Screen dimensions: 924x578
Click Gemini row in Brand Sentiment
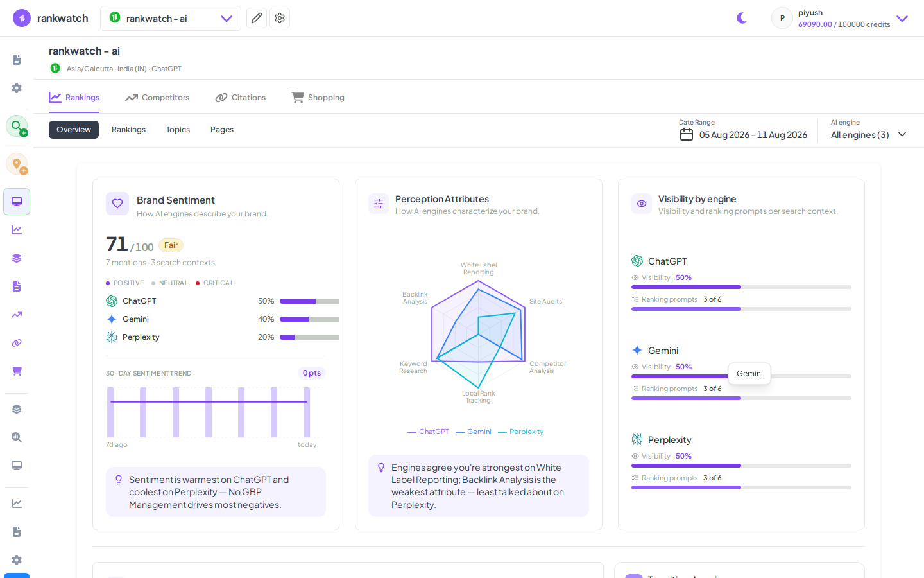[222, 319]
